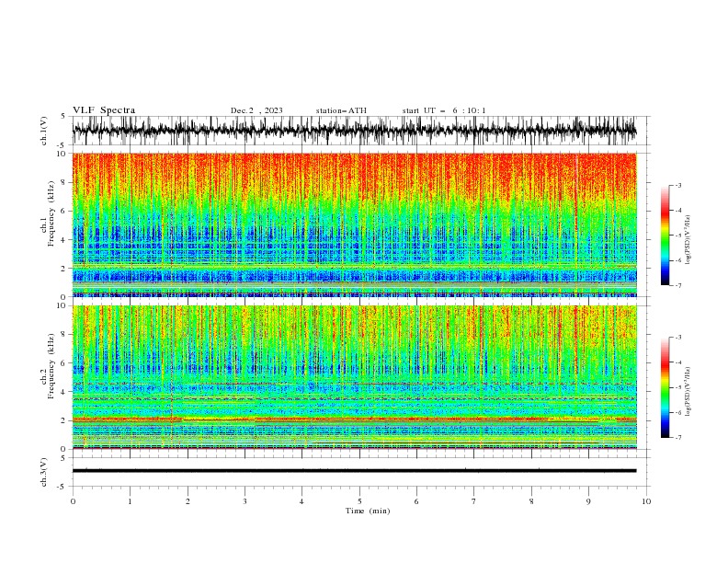
Task: Click the "Time (min)" axis label
Action: click(368, 511)
